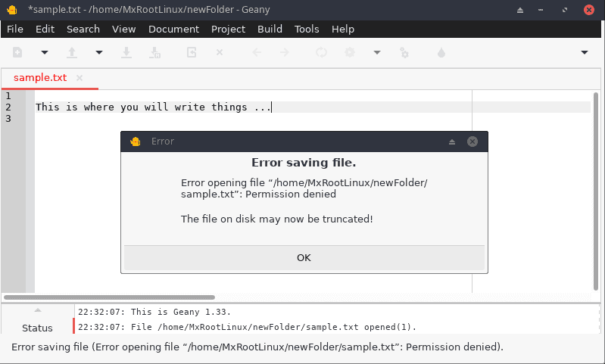Click the text "This is where you will write things"
The image size is (605, 364).
click(142, 107)
